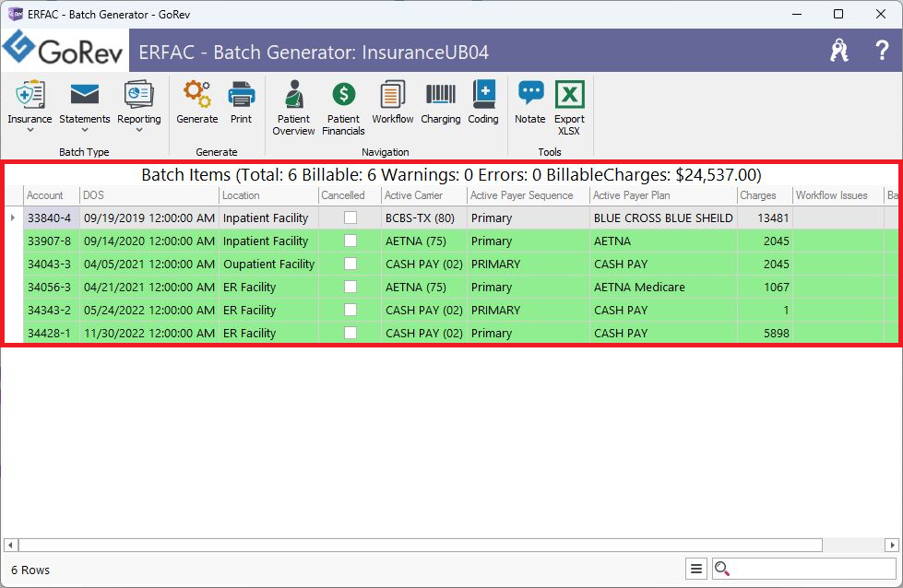Click the row indicator arrow for 33840-4

tap(13, 218)
